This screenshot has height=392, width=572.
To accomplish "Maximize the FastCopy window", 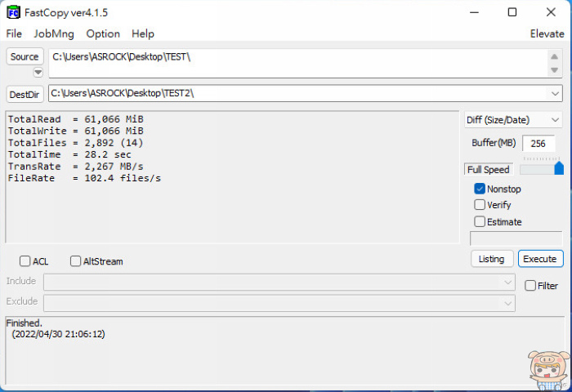I will click(512, 12).
